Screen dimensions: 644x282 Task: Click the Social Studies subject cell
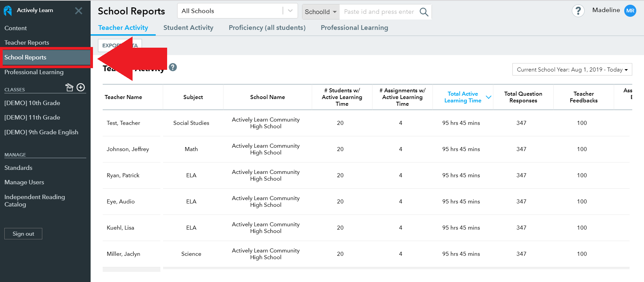[191, 123]
